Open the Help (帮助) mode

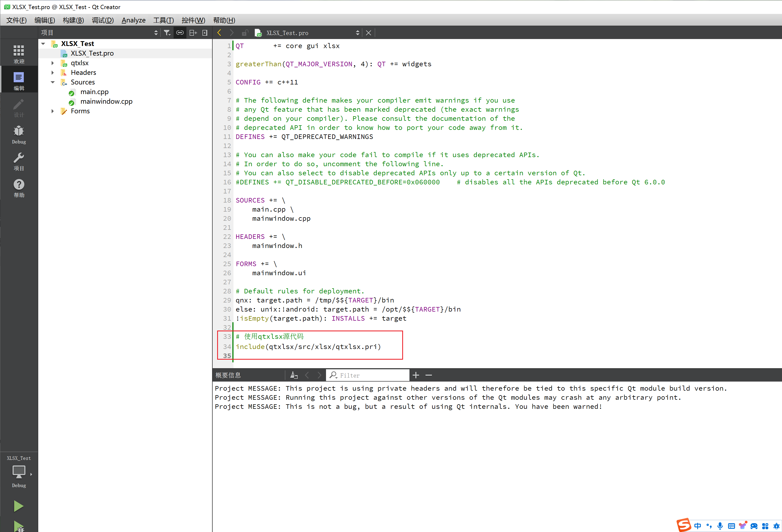(19, 188)
